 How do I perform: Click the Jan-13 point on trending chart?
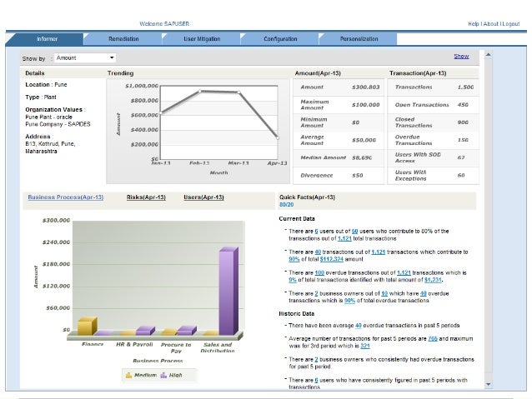161,113
